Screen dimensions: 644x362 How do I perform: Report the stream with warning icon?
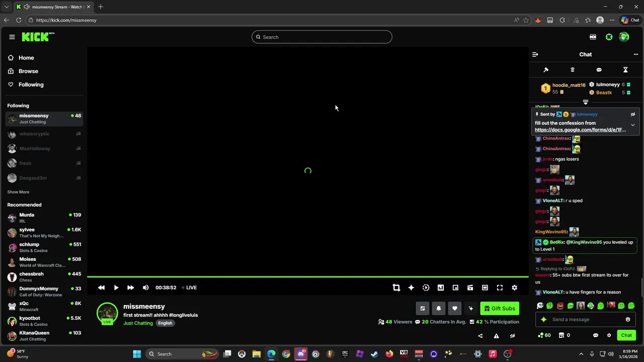(496, 336)
